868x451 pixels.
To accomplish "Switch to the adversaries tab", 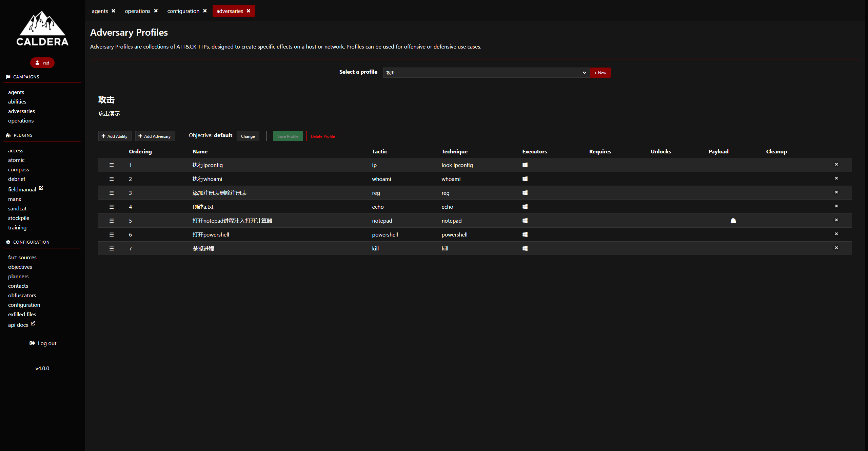I will (x=230, y=11).
